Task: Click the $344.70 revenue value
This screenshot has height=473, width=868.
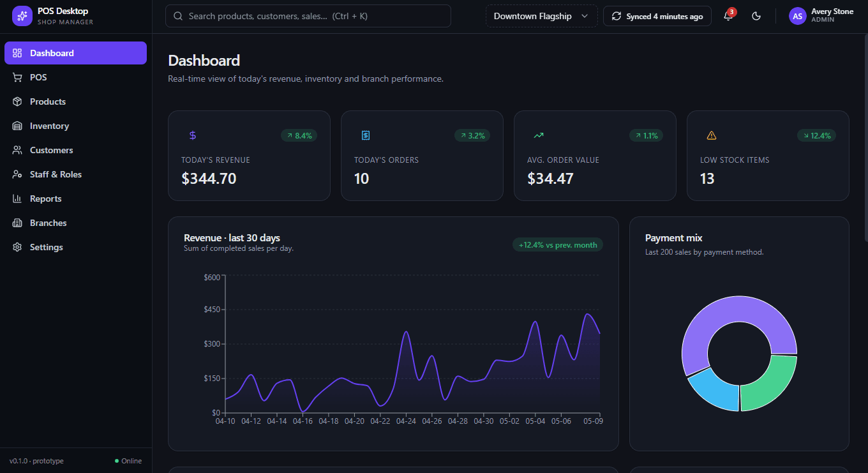Action: click(x=209, y=179)
